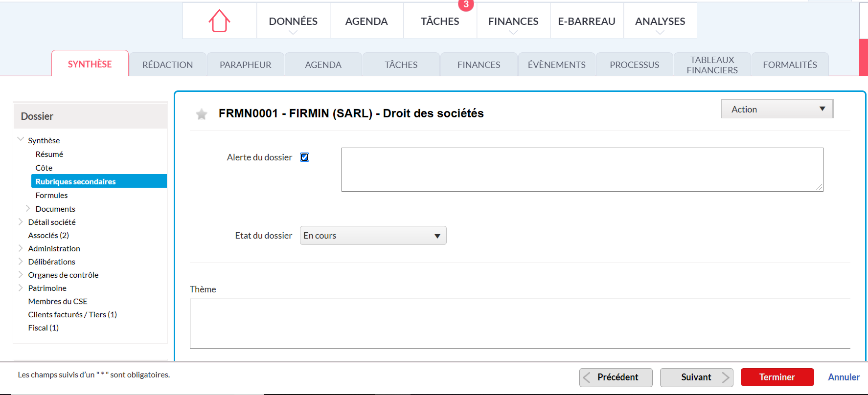Click the Suivant button
Image resolution: width=868 pixels, height=395 pixels.
[x=697, y=377]
